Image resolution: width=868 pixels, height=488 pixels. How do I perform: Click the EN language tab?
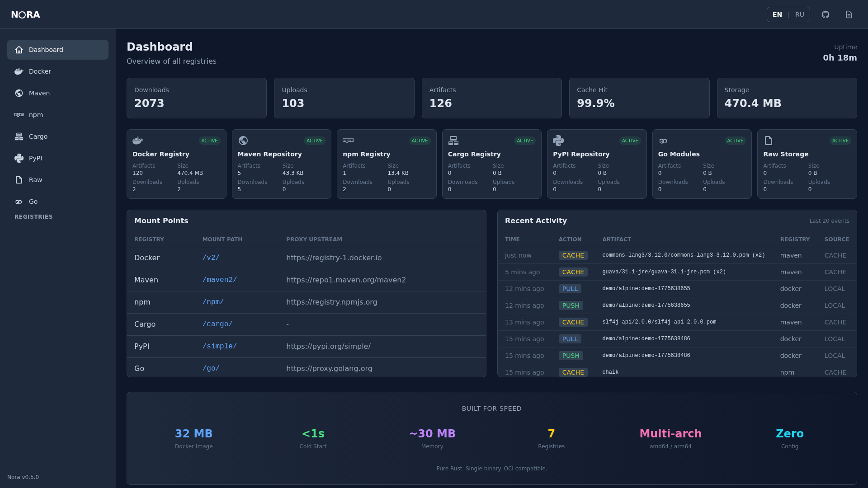[x=777, y=14]
